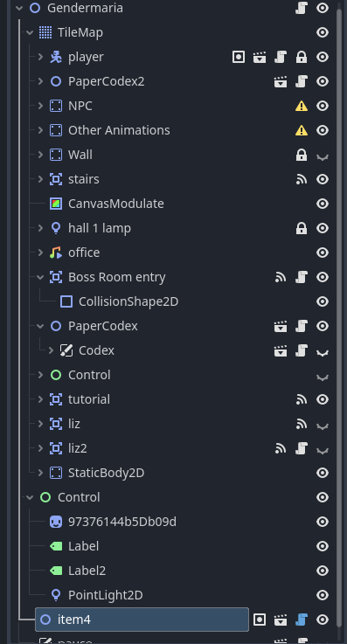347x644 pixels.
Task: Expand the player node
Action: click(40, 57)
